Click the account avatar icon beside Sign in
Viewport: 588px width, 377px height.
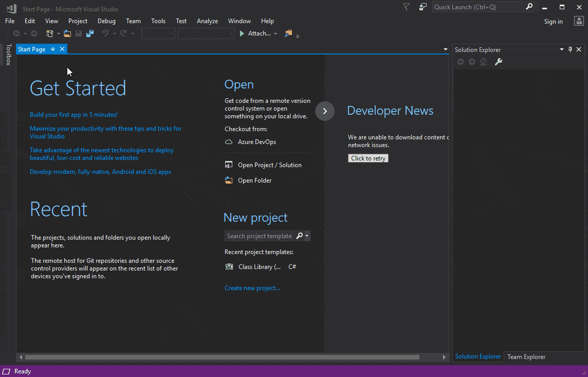(x=579, y=21)
